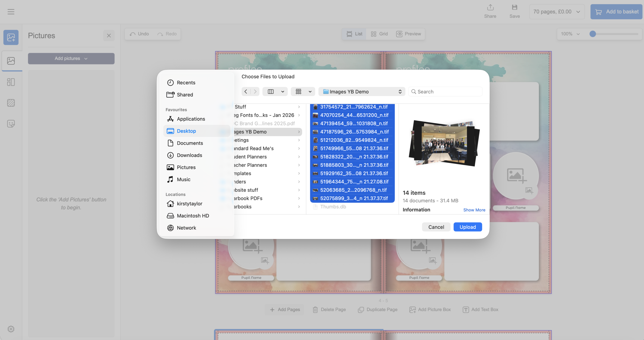Switch to Preview view mode
644x340 pixels.
(x=409, y=34)
